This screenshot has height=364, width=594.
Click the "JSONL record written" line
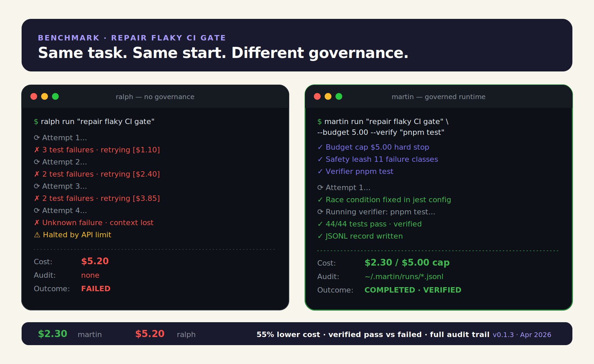coord(360,236)
